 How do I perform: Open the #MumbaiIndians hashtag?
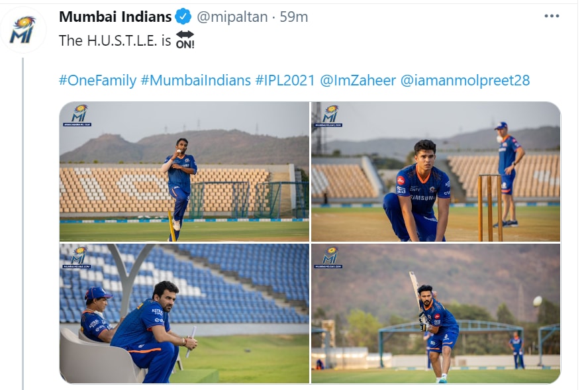[196, 80]
